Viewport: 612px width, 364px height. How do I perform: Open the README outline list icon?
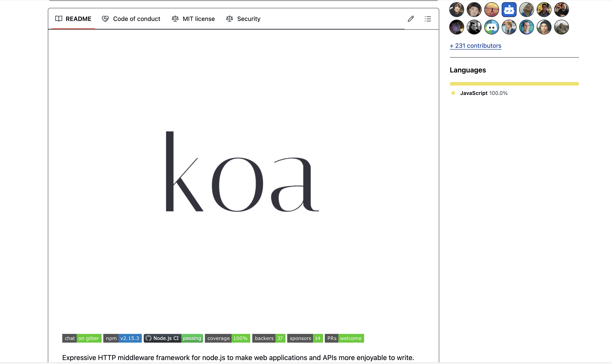click(428, 19)
